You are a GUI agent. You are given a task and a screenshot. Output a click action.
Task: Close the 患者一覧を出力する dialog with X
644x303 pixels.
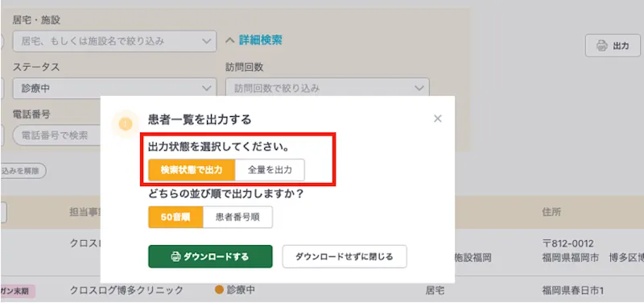tap(437, 118)
